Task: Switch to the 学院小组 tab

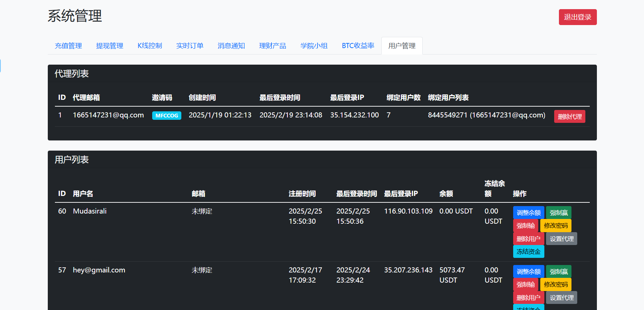Action: pos(314,46)
